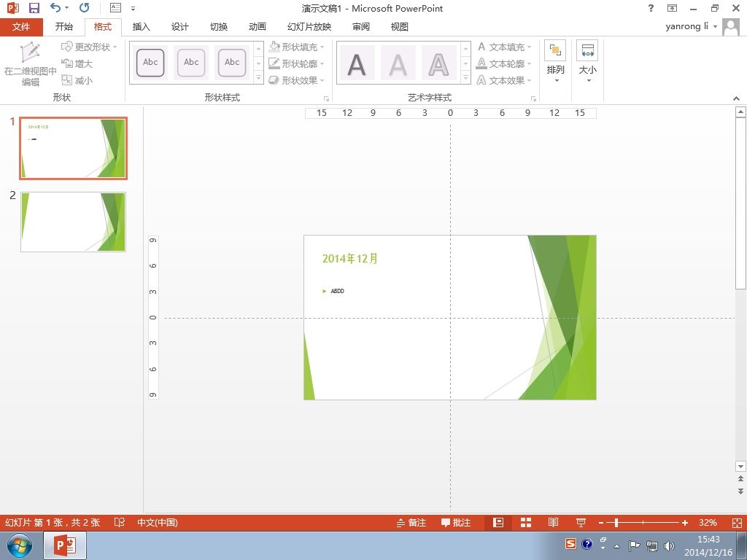Open 文本轮廓 (Text Outline) dropdown
747x560 pixels.
point(504,63)
